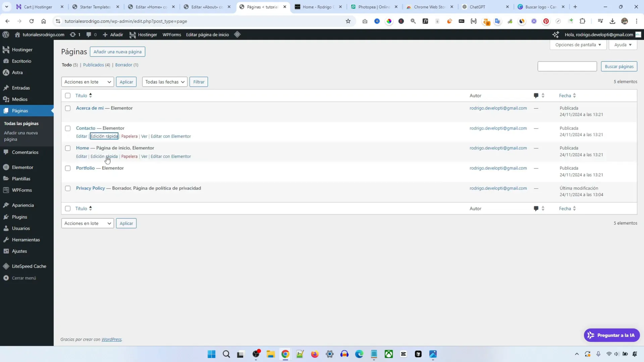Go to Plugins in the sidebar
The width and height of the screenshot is (644, 362).
point(19,217)
